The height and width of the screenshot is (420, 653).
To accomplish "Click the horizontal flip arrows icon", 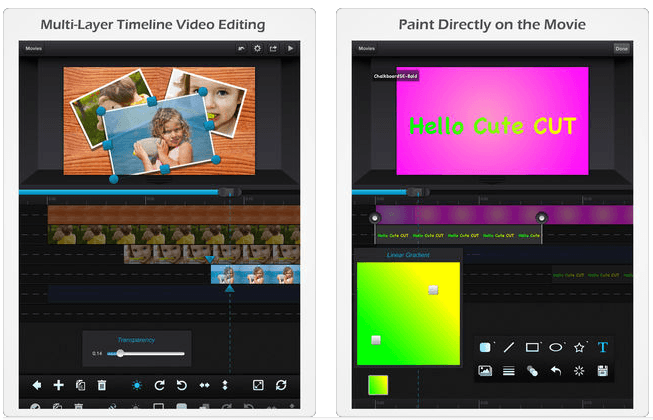I will click(204, 385).
